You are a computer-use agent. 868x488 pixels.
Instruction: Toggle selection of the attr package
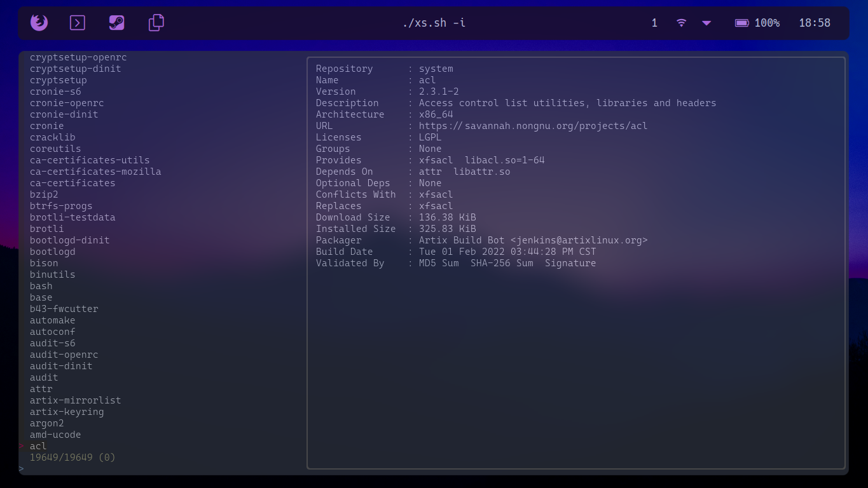(41, 388)
